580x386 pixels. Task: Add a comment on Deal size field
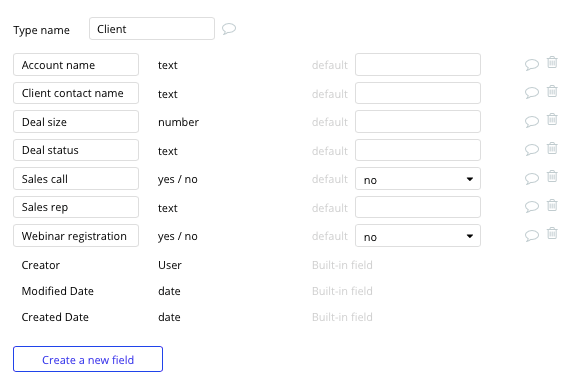pyautogui.click(x=532, y=121)
